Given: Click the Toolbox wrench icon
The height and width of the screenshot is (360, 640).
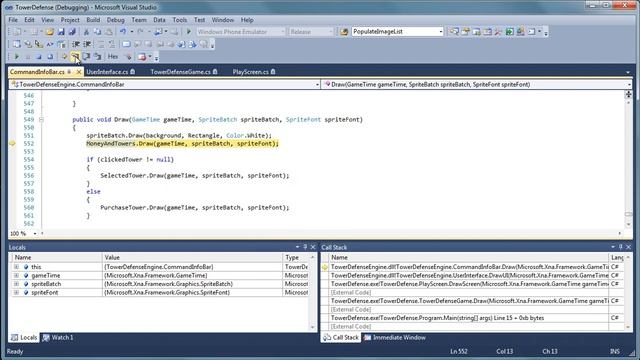Looking at the screenshot, I should [x=498, y=31].
